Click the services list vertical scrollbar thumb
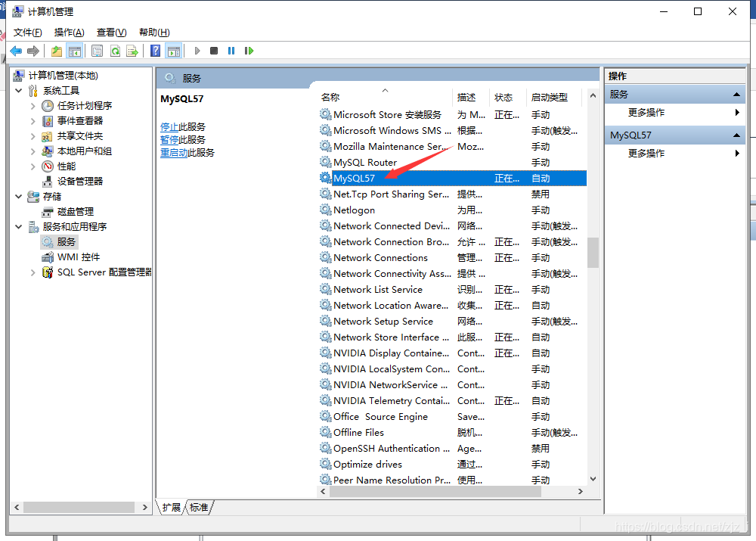Screen dimensions: 756x541 (593, 253)
